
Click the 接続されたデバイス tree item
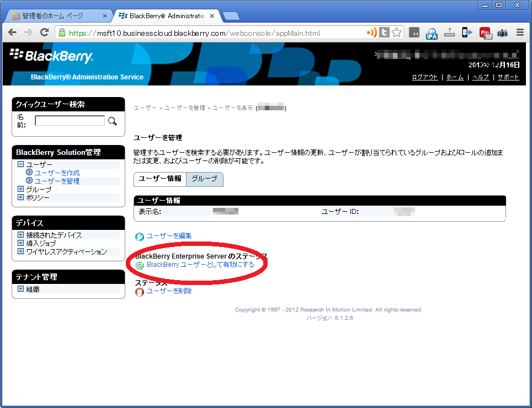click(x=54, y=235)
